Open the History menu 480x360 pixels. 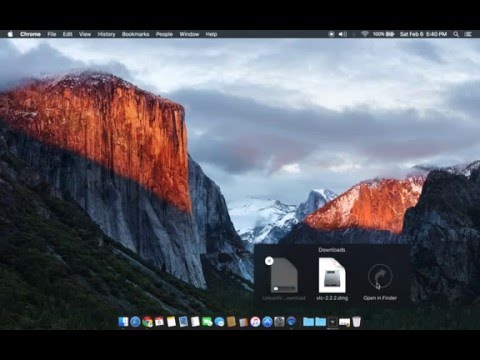click(106, 34)
